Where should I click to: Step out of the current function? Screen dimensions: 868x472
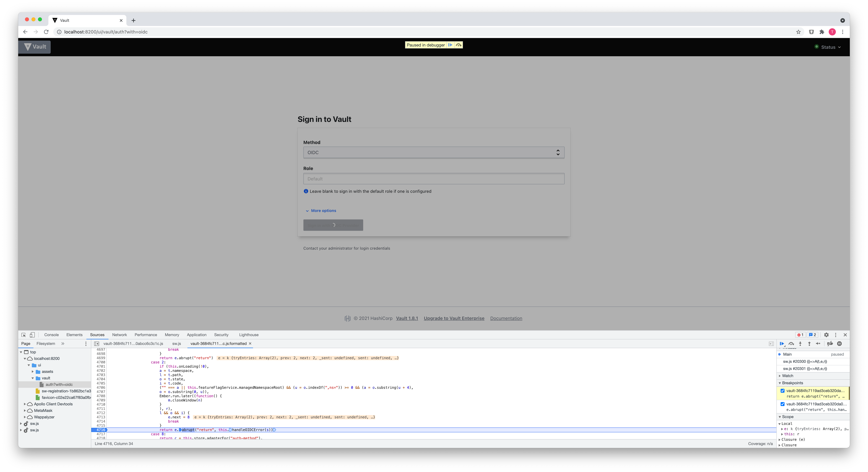tap(809, 344)
